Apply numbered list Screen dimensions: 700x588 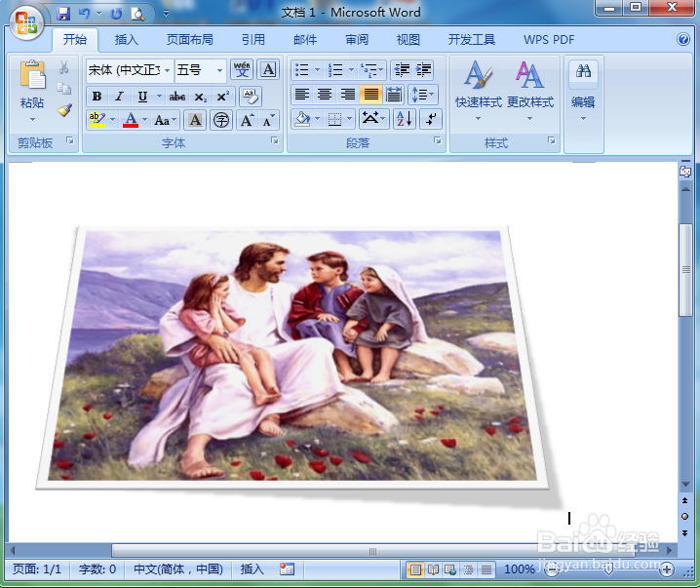335,69
